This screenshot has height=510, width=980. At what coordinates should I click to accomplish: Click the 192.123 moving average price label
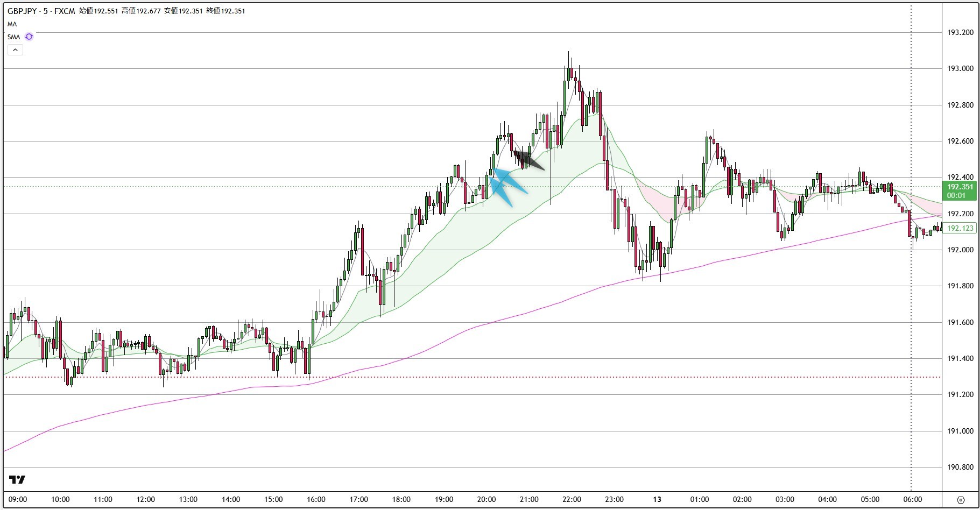(x=960, y=228)
